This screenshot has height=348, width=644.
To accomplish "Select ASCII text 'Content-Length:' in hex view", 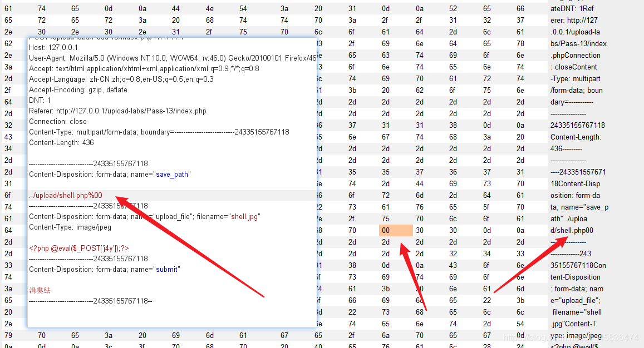I will pyautogui.click(x=576, y=137).
